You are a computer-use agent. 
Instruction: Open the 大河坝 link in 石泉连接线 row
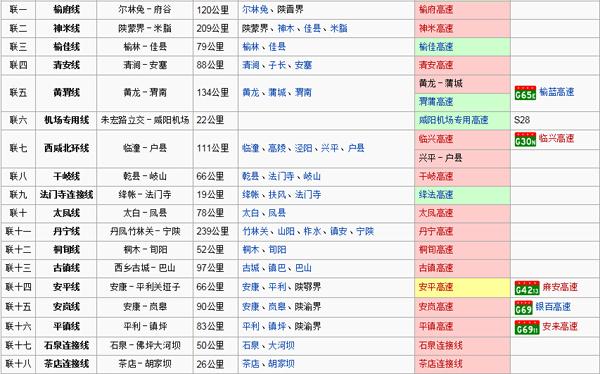tap(281, 345)
